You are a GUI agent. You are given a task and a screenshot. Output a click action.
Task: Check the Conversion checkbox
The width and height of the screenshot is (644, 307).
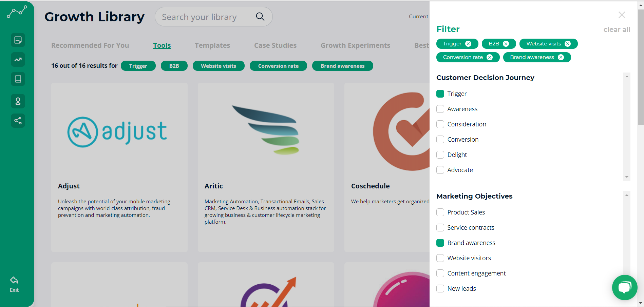(x=440, y=140)
